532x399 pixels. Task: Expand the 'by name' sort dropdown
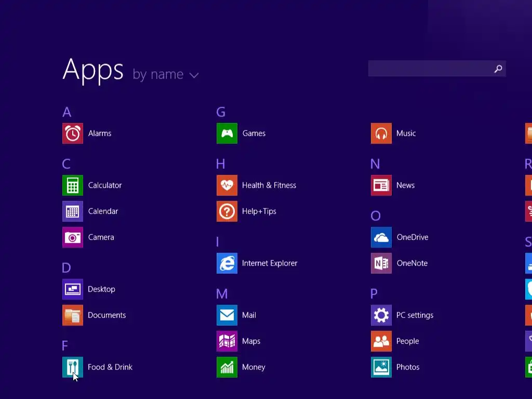coord(165,74)
